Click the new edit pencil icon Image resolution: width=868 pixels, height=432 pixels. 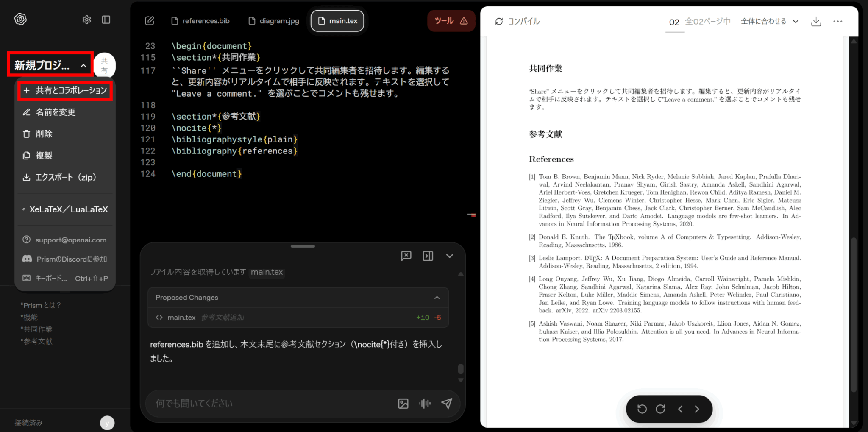click(150, 21)
